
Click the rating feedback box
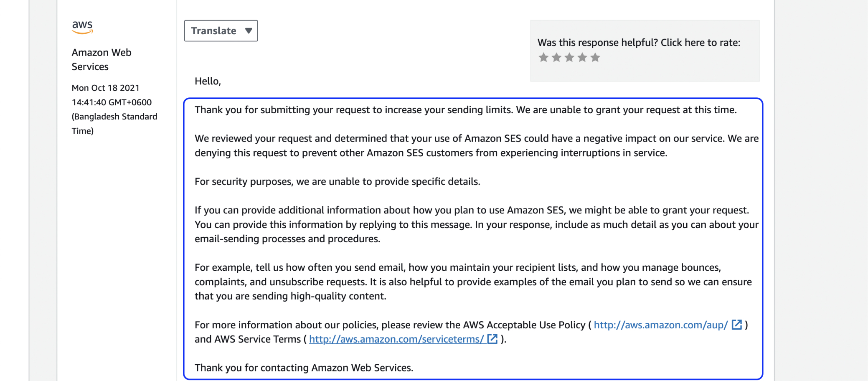point(645,50)
